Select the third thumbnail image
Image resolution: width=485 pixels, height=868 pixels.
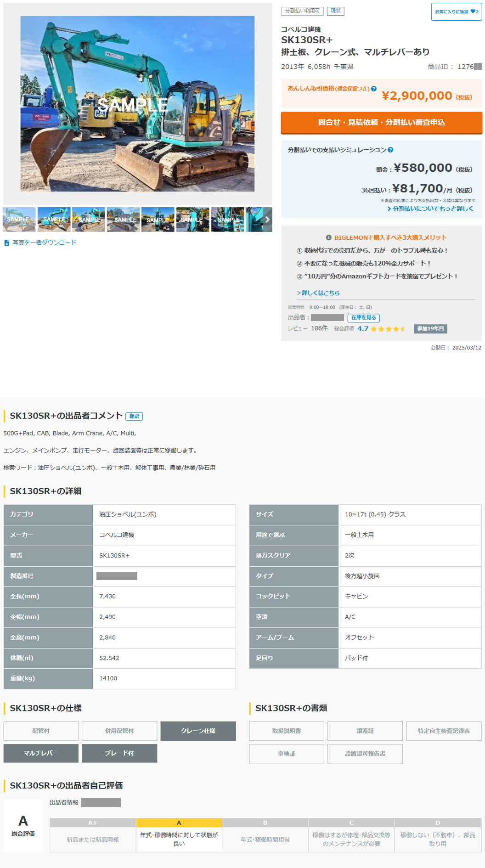[x=89, y=220]
